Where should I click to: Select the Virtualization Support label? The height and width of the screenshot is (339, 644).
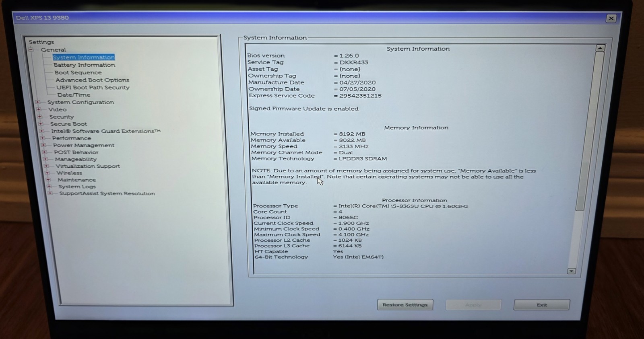[x=88, y=166]
